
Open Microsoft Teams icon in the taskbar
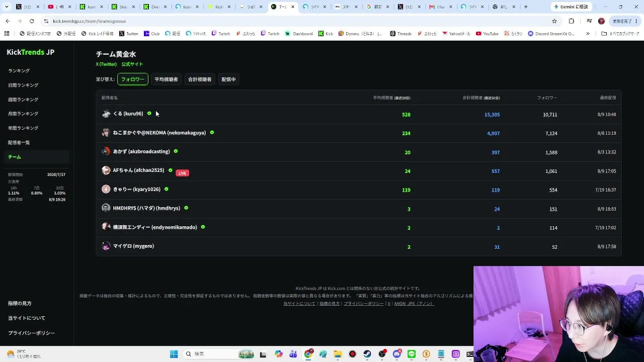(x=293, y=354)
